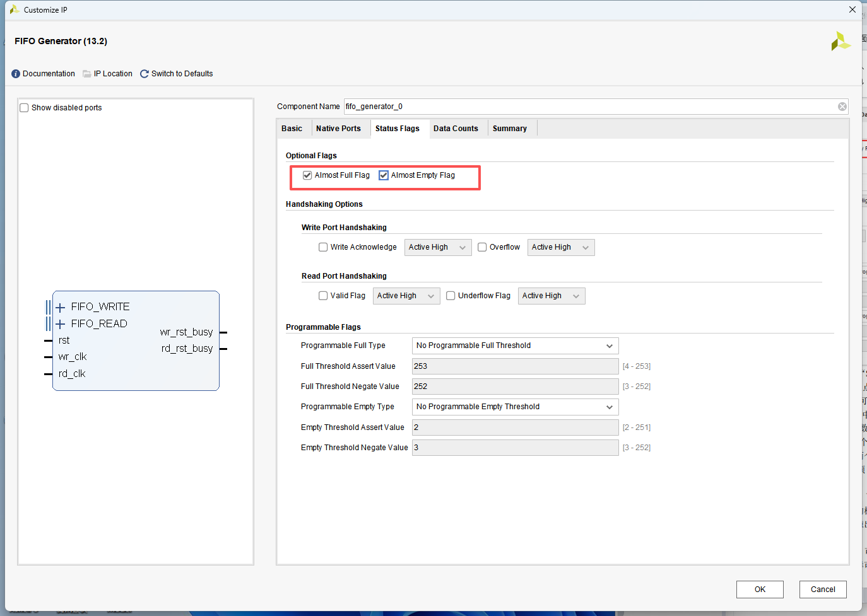Select the Status Flags tab
Image resolution: width=867 pixels, height=616 pixels.
point(398,129)
